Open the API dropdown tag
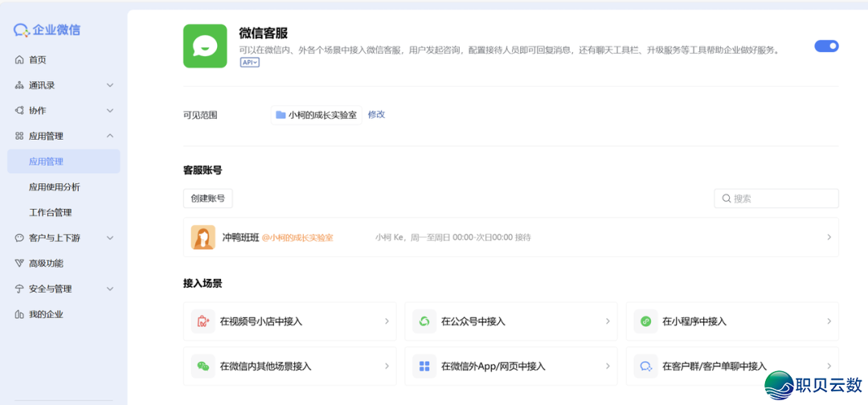The width and height of the screenshot is (868, 405). point(250,63)
